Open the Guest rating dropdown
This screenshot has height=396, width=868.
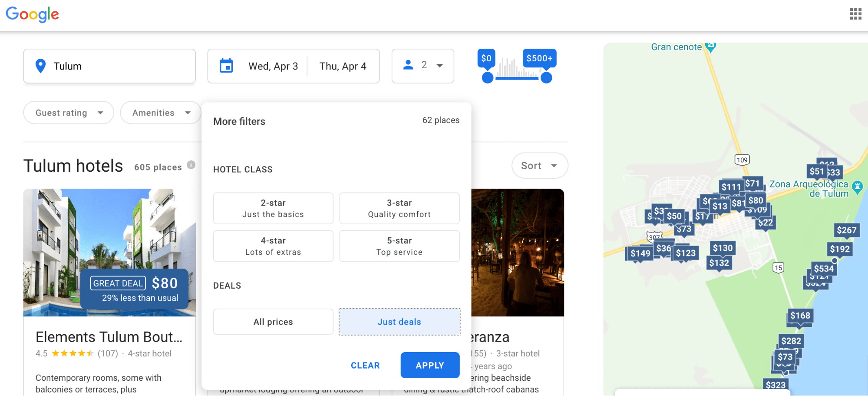coord(69,113)
